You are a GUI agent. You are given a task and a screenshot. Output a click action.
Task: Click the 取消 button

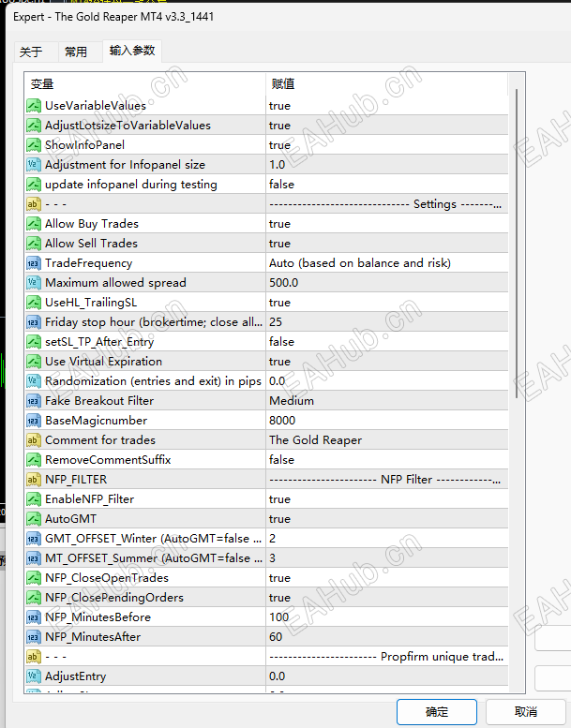pos(525,712)
